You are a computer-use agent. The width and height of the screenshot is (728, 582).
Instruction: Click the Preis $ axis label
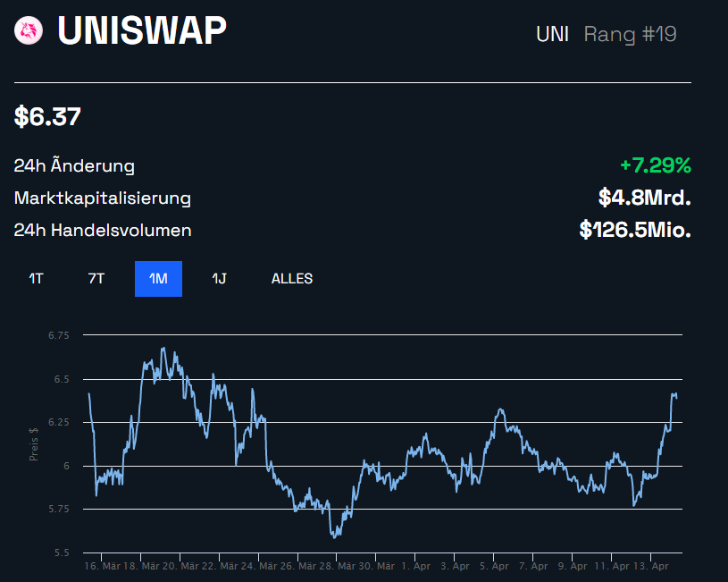[34, 444]
